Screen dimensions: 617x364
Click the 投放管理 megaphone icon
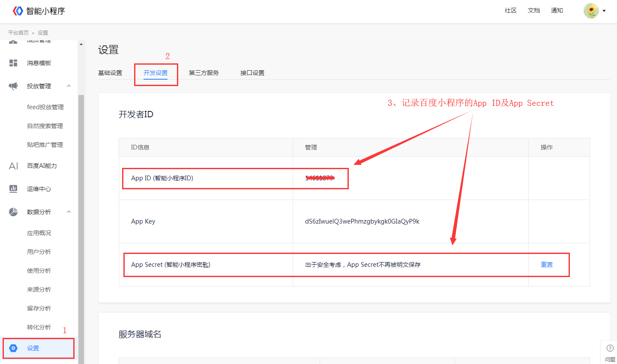tap(13, 86)
